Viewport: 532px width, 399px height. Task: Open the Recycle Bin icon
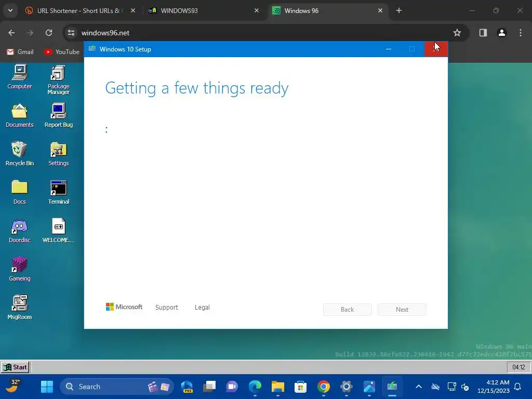19,154
